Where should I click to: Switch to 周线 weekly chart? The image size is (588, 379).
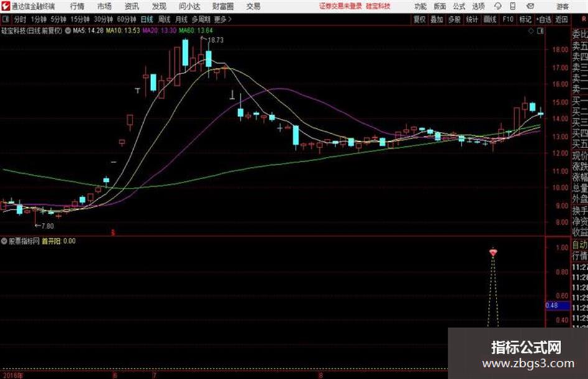[x=164, y=19]
